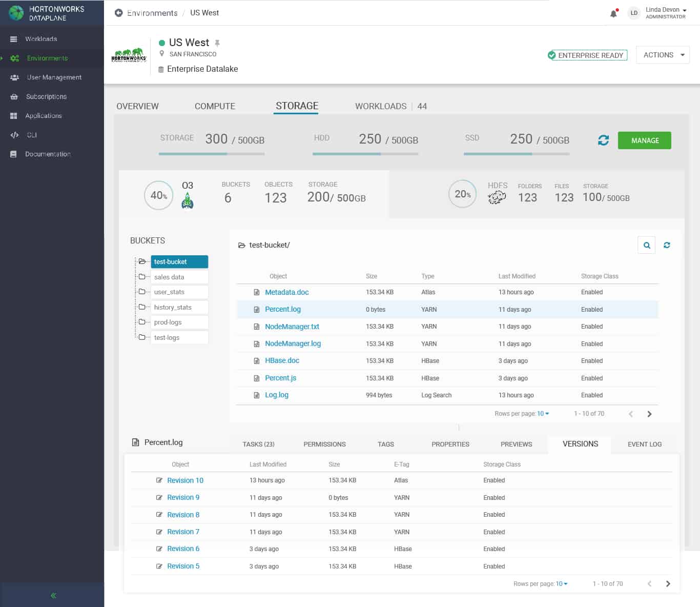Viewport: 700px width, 607px height.
Task: Select the history_stats bucket
Action: [x=179, y=307]
